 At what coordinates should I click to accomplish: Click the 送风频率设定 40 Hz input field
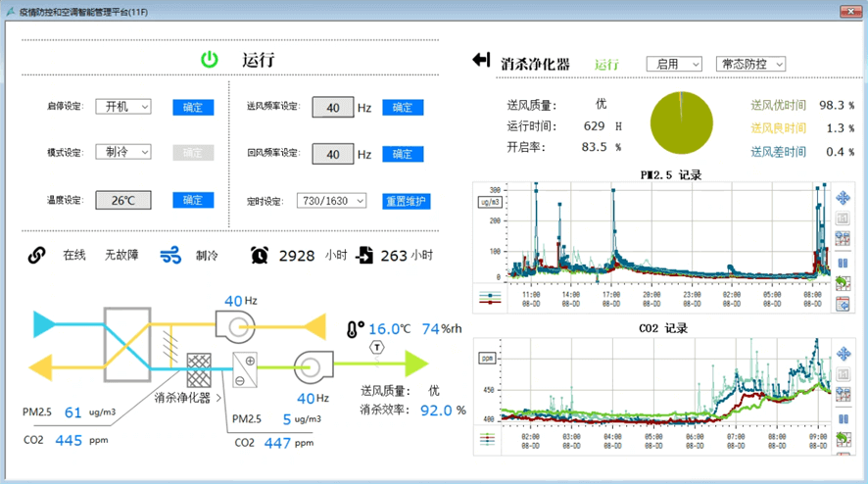pos(332,108)
